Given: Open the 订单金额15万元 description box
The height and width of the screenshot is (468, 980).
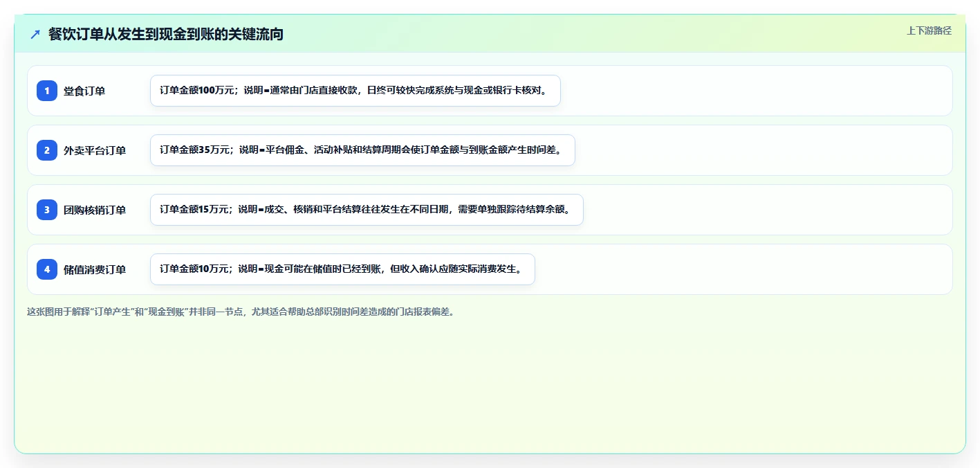Looking at the screenshot, I should click(367, 210).
